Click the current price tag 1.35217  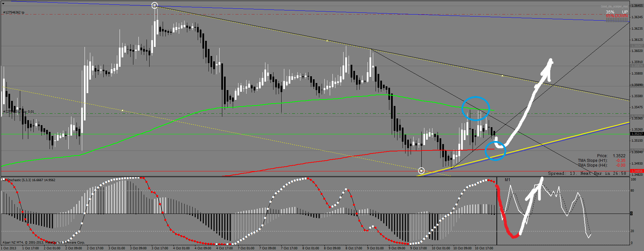637,134
